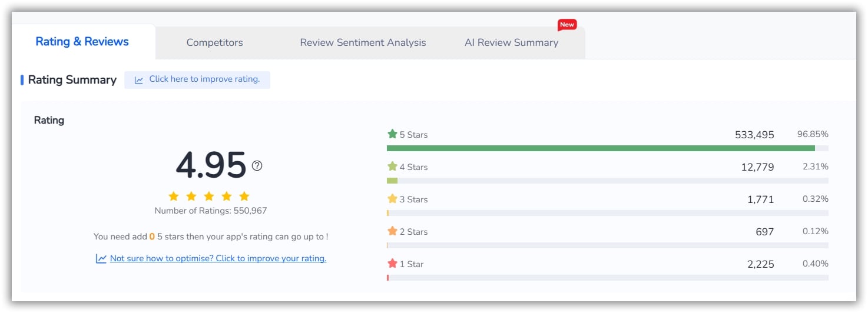868x313 pixels.
Task: Click the help question mark beside 4.95
Action: coord(257,166)
